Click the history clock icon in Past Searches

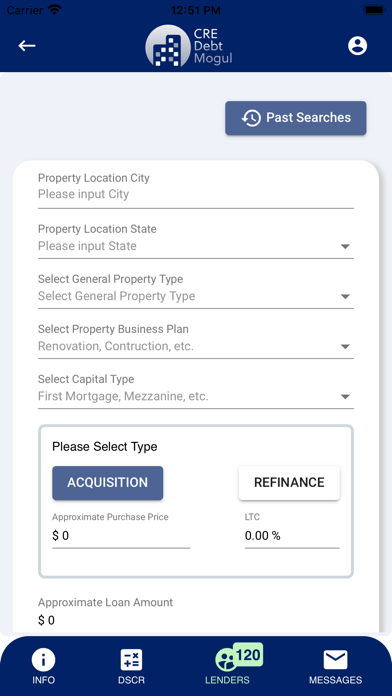point(251,118)
